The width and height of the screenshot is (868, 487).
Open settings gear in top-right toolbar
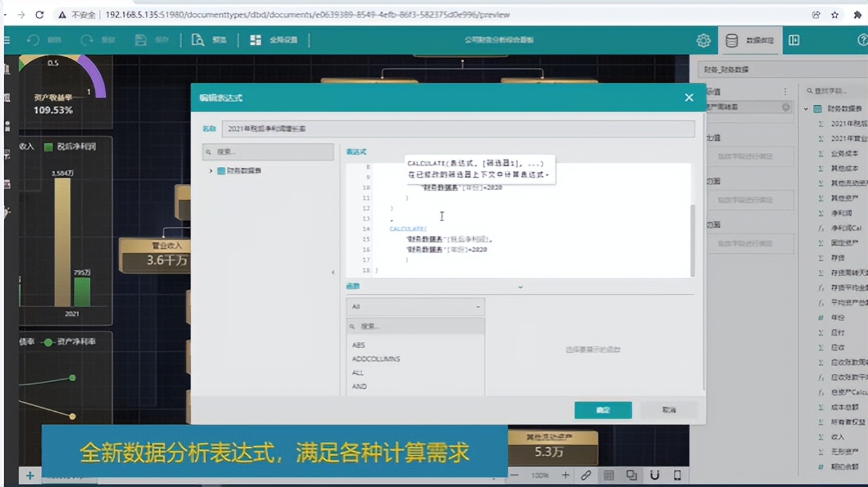703,40
